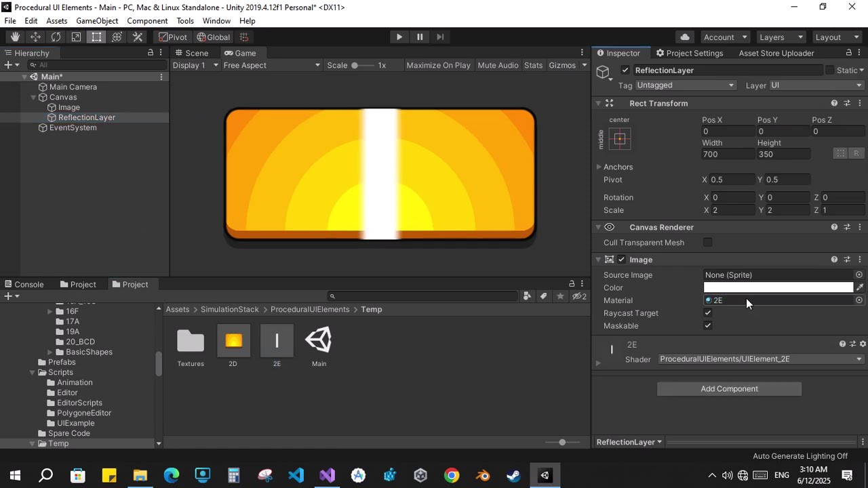Screen dimensions: 868x488
Task: Enable the Static checkbox
Action: pos(829,70)
